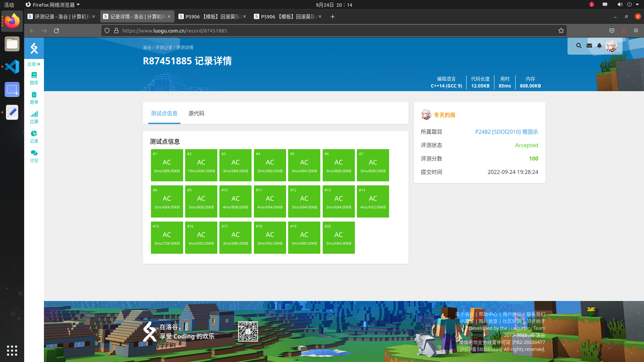Click test point #1 AC card

[167, 165]
